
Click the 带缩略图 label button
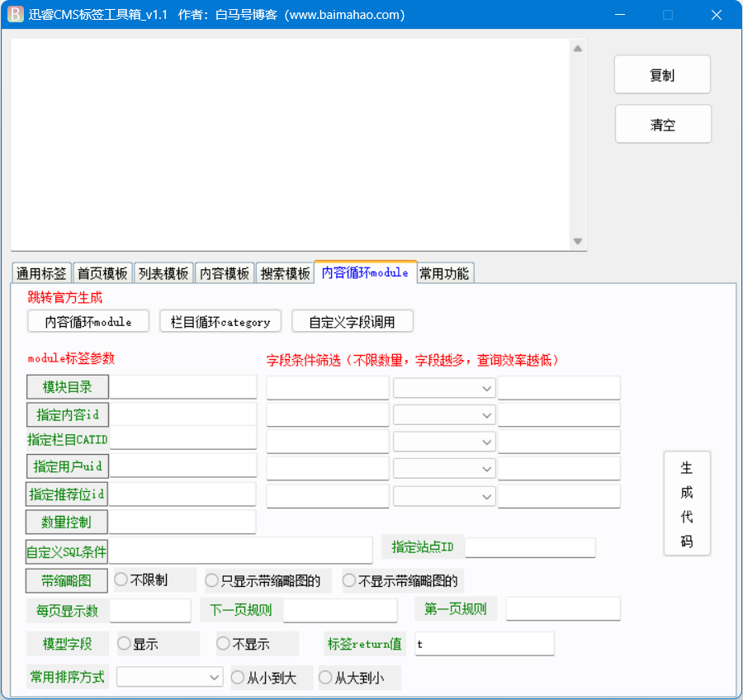coord(67,580)
